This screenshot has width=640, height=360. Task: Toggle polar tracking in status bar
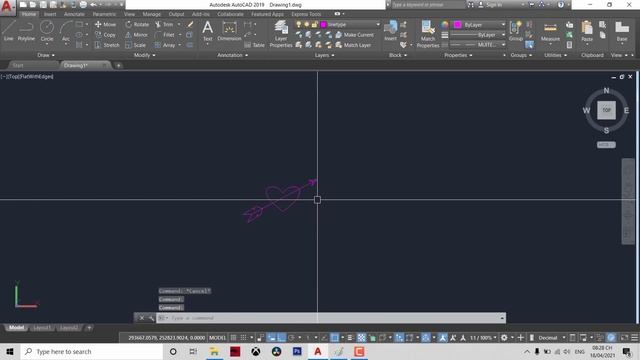point(291,338)
